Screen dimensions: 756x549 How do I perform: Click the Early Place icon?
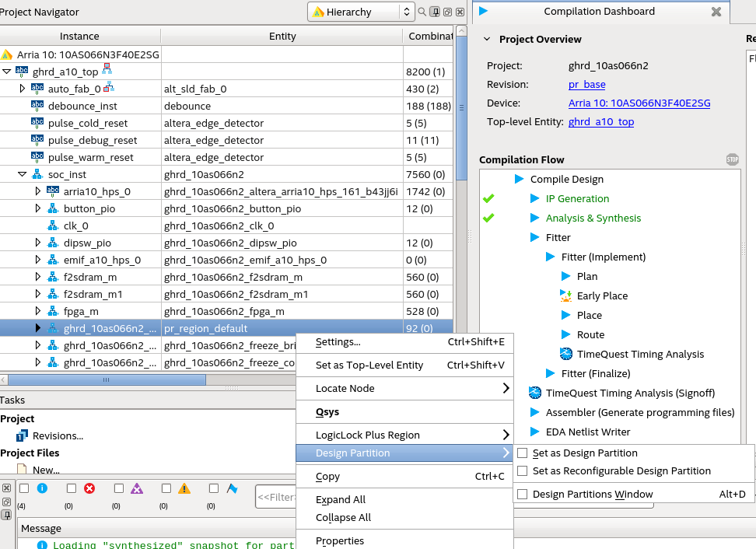565,295
